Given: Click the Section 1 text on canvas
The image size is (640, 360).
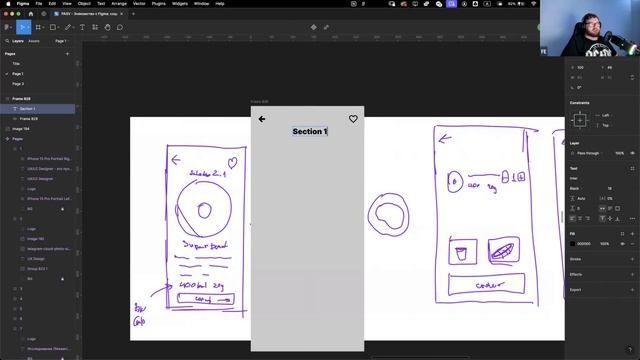Looking at the screenshot, I should [x=310, y=131].
